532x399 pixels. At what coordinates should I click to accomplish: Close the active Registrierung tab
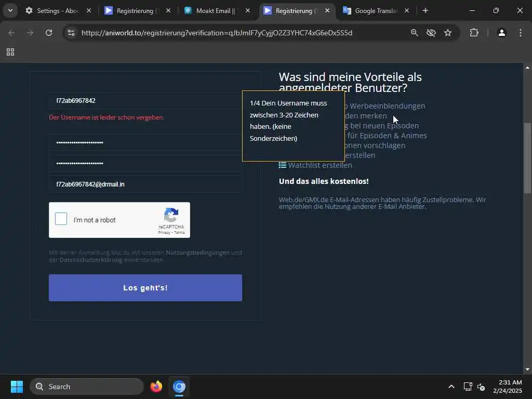(x=327, y=11)
